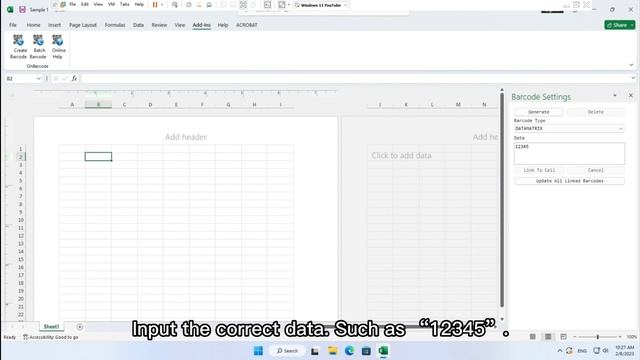The image size is (640, 360).
Task: Switch to Page Break Preview in status bar
Action: [x=563, y=337]
